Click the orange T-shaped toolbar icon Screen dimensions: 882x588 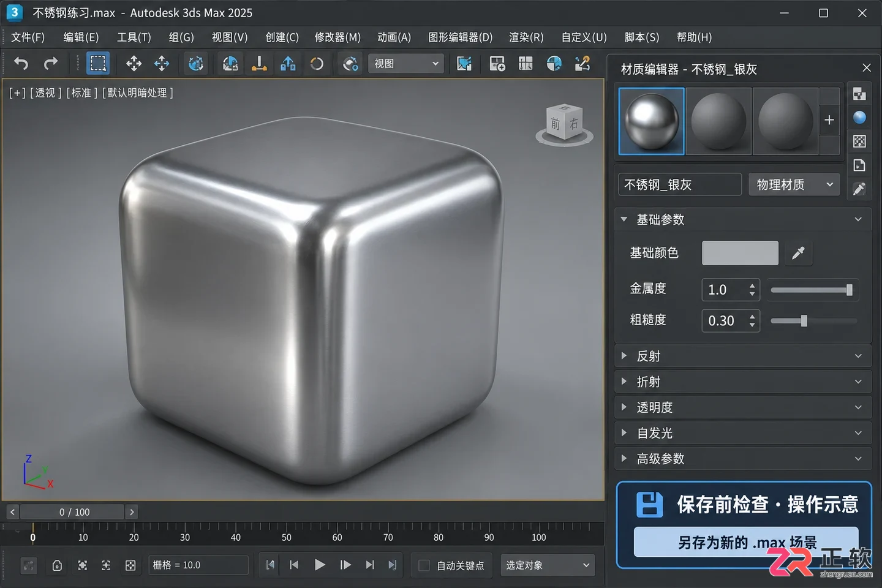pyautogui.click(x=259, y=63)
